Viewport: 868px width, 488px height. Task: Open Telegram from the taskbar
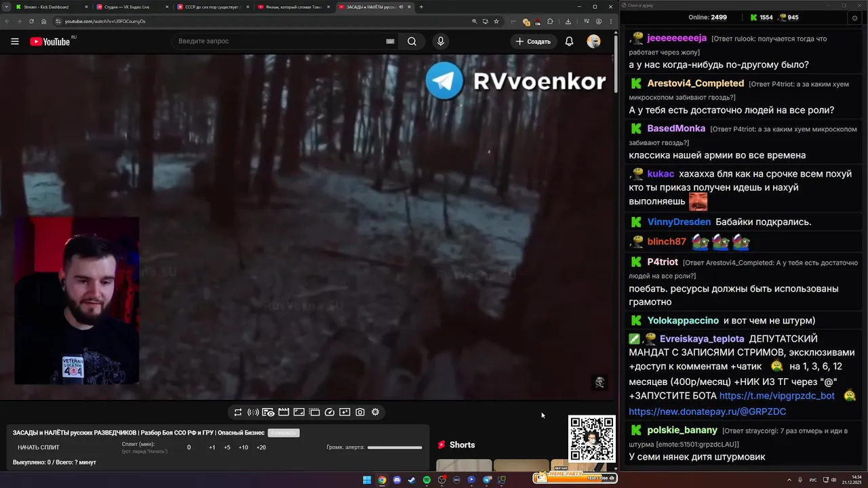click(487, 480)
